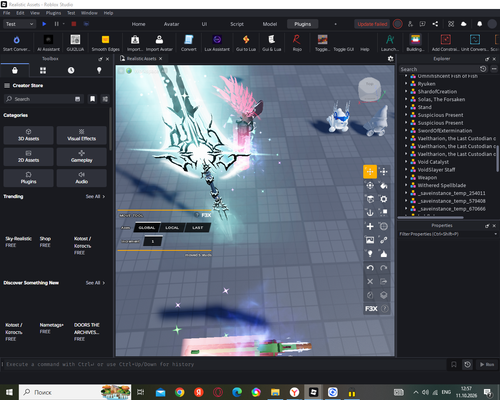This screenshot has height=400, width=500.
Task: Open the Smooth Edges plugin
Action: (105, 43)
